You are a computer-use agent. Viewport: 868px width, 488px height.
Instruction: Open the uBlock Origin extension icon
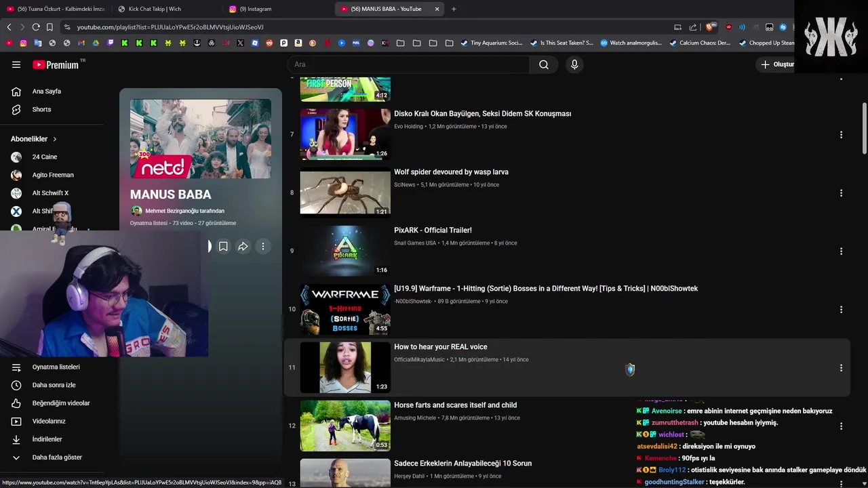pyautogui.click(x=729, y=27)
